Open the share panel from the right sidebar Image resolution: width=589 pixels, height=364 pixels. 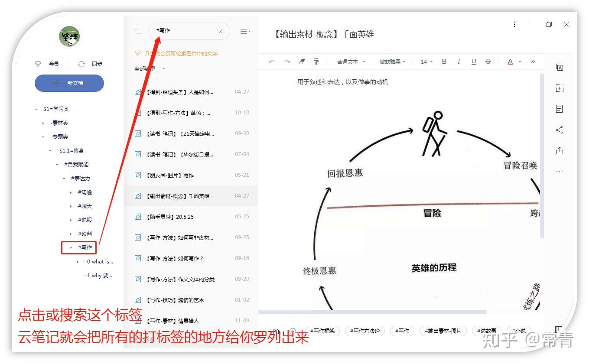(560, 129)
